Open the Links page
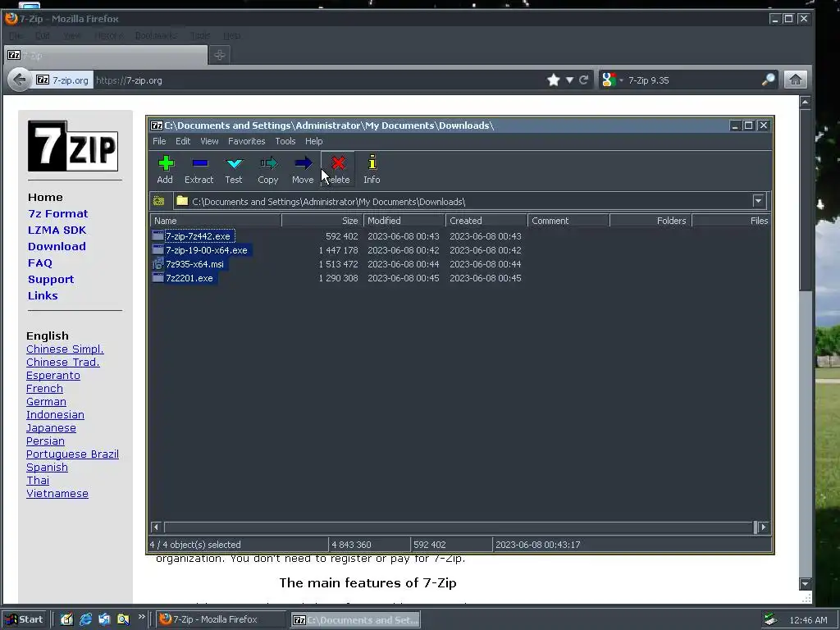 click(43, 295)
